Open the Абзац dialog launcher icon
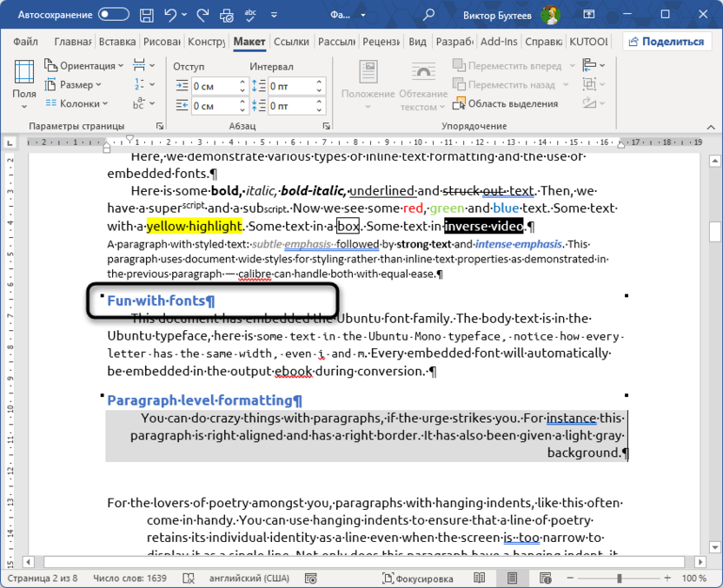Screen dimensions: 723x588 tap(326, 126)
